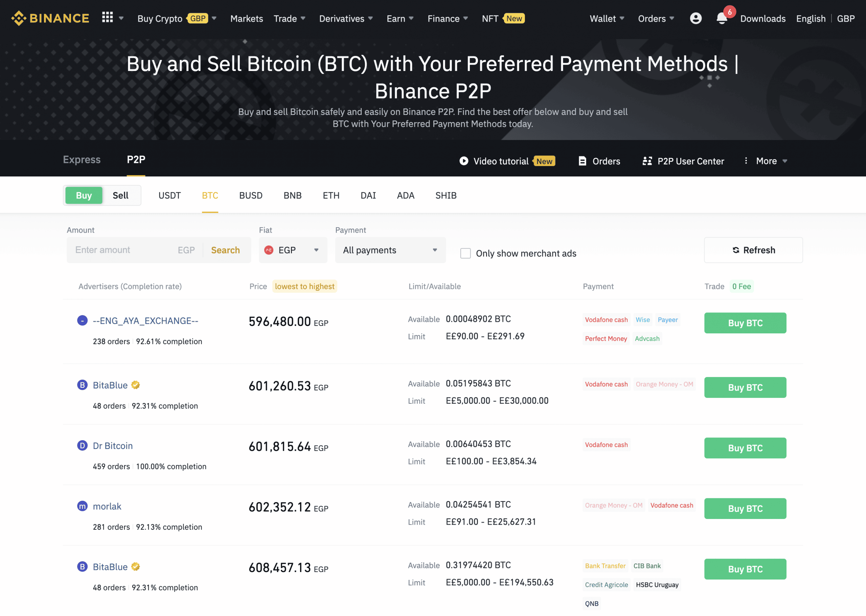Click Search next to amount field

pyautogui.click(x=225, y=250)
